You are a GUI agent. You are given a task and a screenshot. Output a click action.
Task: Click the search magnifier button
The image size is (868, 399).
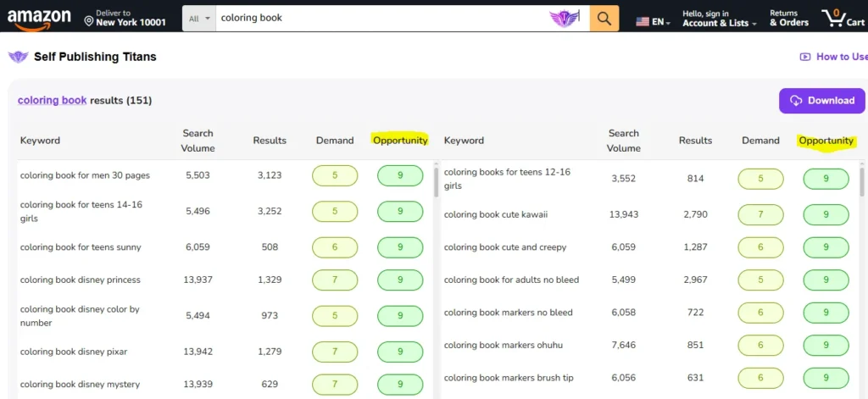tap(604, 19)
